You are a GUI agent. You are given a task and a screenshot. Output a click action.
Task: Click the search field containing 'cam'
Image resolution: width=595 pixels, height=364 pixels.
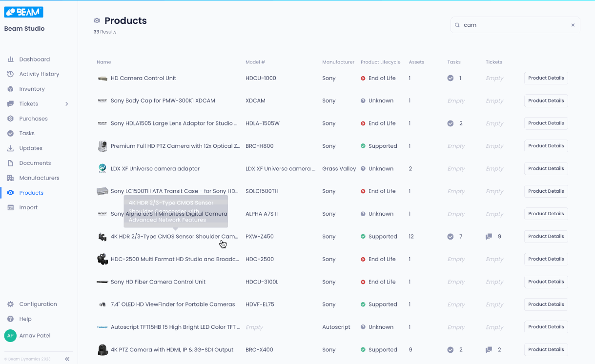(x=515, y=25)
